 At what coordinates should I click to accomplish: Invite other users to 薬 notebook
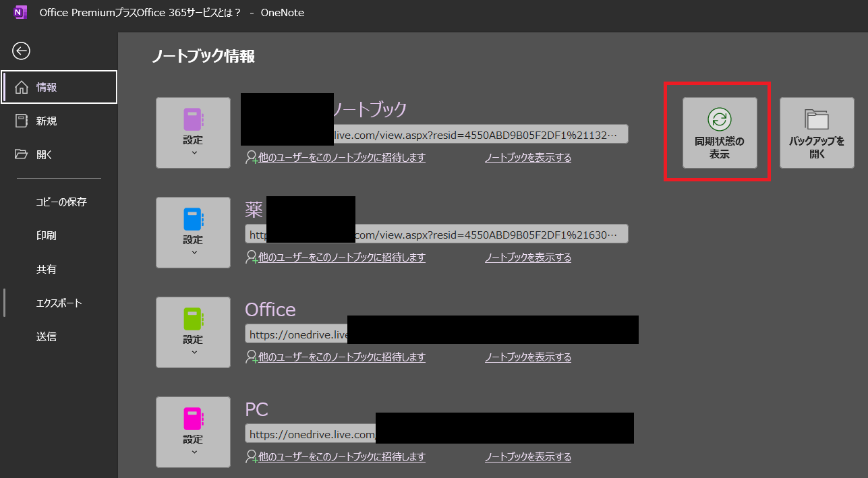point(336,258)
